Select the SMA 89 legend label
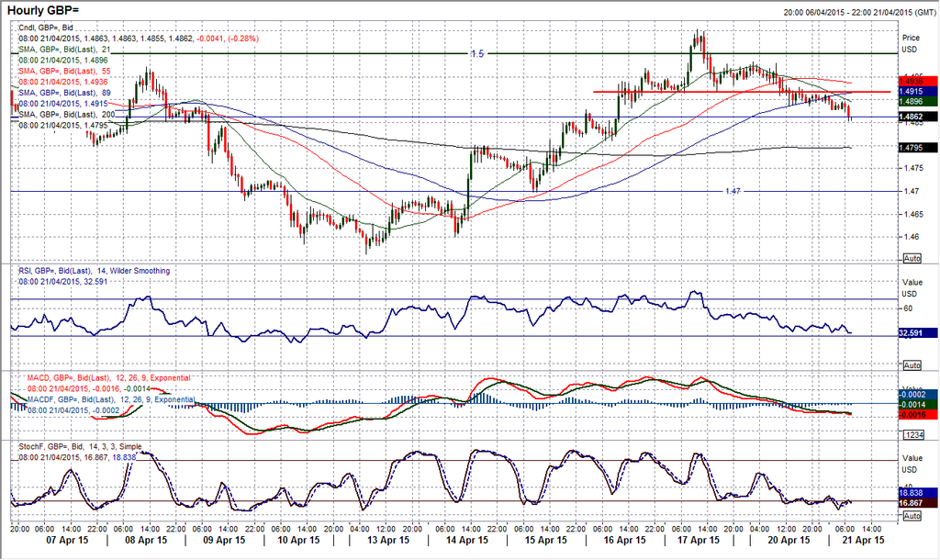The width and height of the screenshot is (940, 560). (x=65, y=93)
